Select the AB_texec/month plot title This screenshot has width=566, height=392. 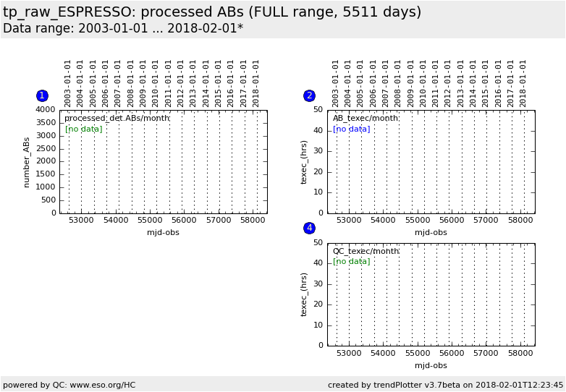366,119
